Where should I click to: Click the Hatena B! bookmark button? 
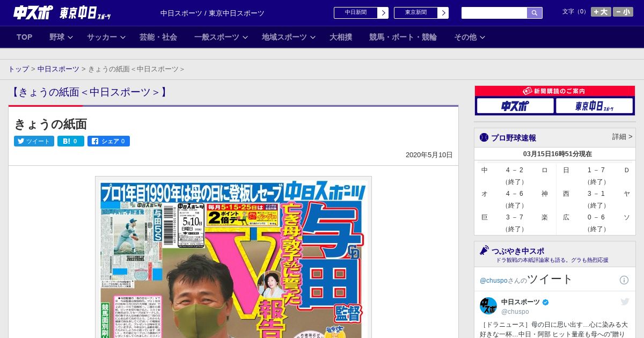71,141
